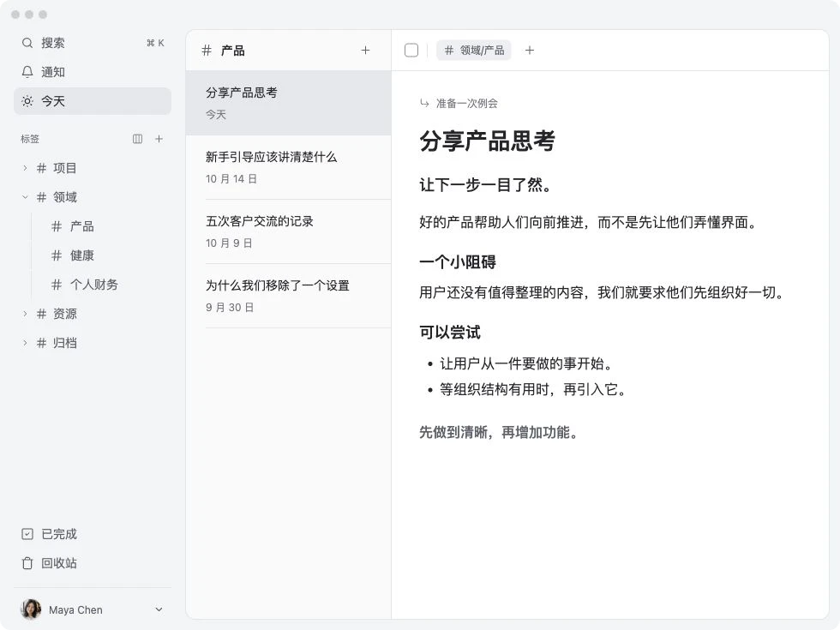Click the checkmark icon beside 已完成

[x=27, y=534]
